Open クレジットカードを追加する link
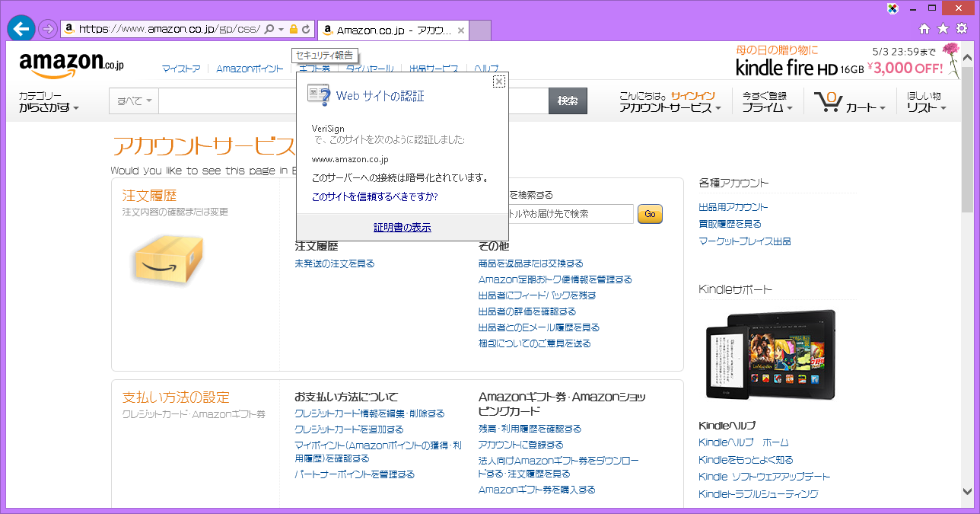This screenshot has height=514, width=980. tap(349, 429)
